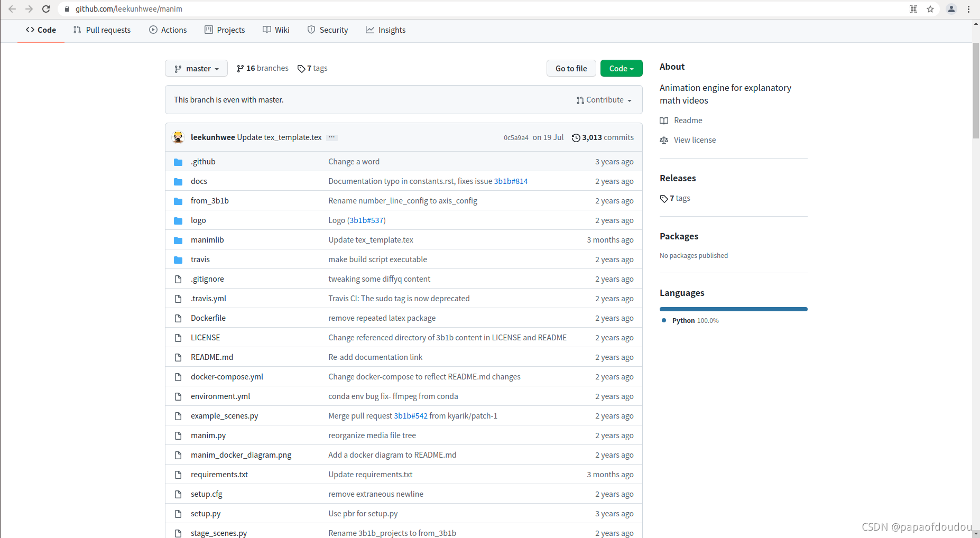The height and width of the screenshot is (538, 980).
Task: Click Python 100.0% language link
Action: 690,321
